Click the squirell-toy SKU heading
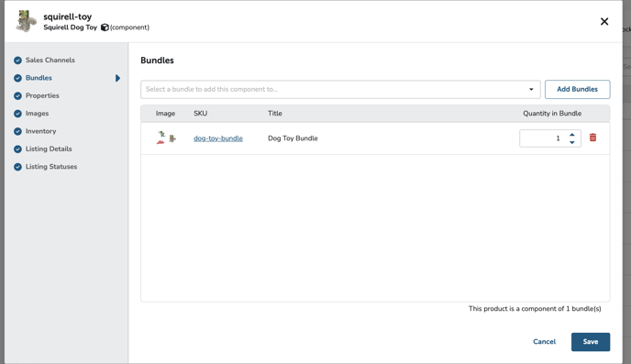 [x=68, y=17]
